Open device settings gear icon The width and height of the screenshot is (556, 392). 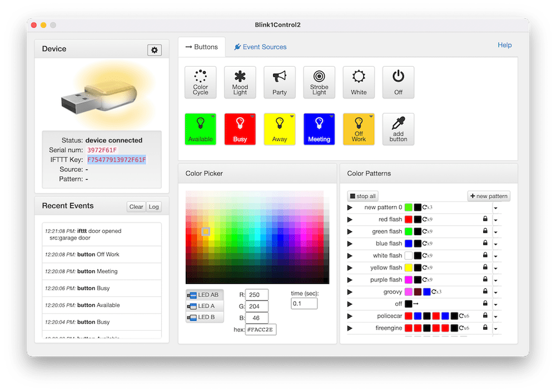pyautogui.click(x=154, y=50)
